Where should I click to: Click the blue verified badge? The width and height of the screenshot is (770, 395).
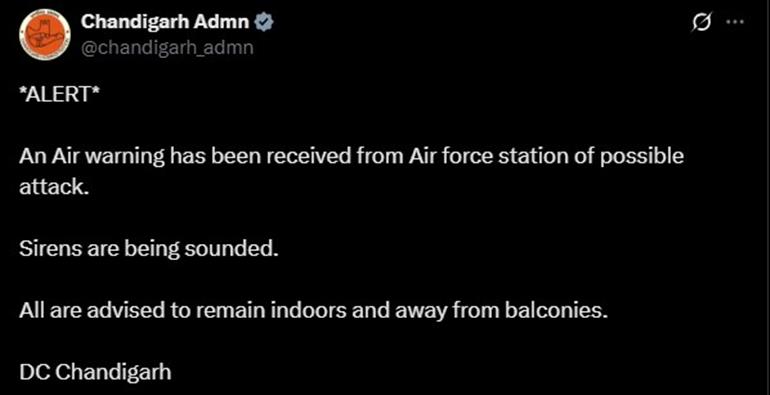pos(266,22)
